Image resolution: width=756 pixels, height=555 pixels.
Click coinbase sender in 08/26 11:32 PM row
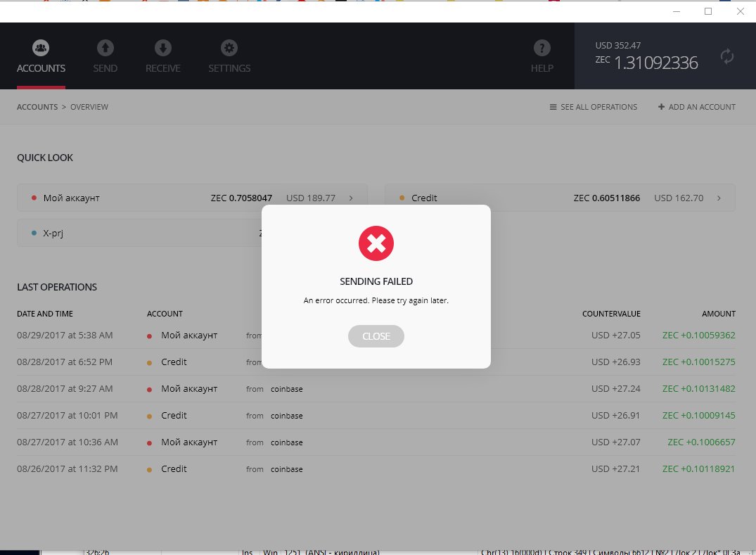(x=286, y=469)
